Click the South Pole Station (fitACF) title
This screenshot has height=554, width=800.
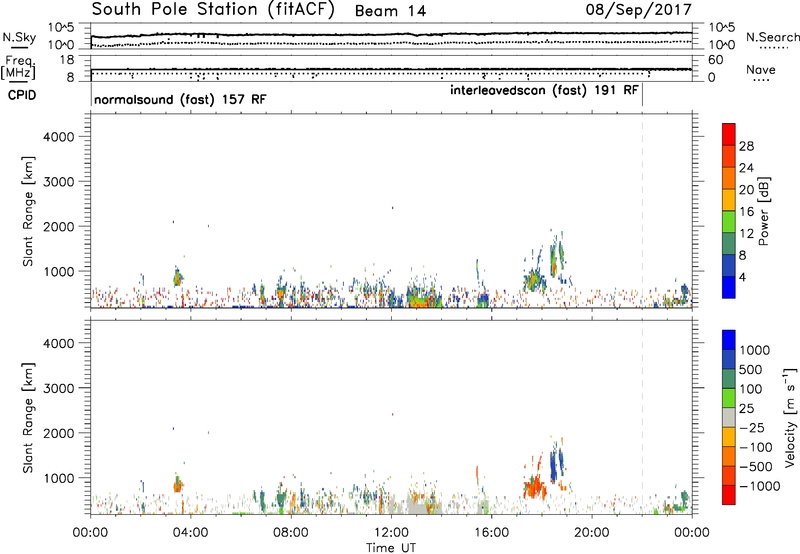pos(213,10)
